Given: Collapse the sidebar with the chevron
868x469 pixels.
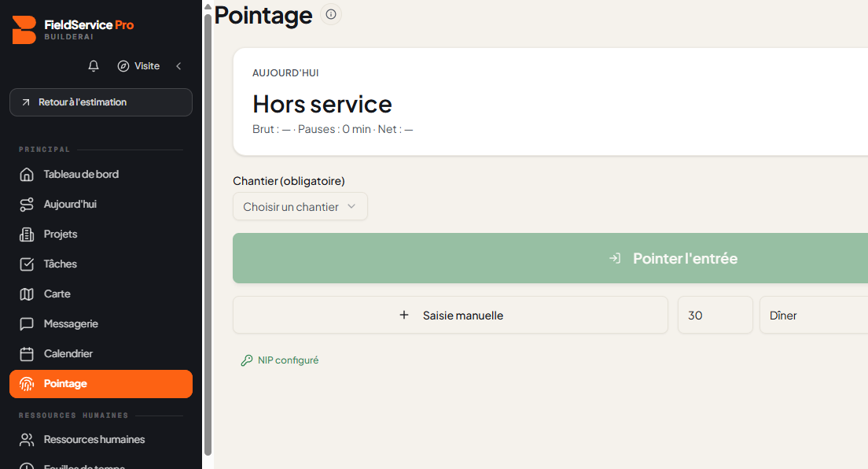Looking at the screenshot, I should (x=178, y=66).
